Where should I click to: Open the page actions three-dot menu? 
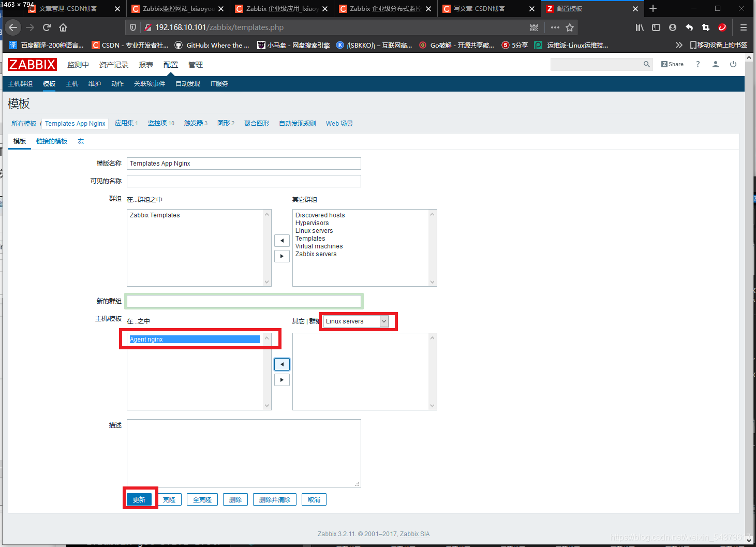point(555,27)
